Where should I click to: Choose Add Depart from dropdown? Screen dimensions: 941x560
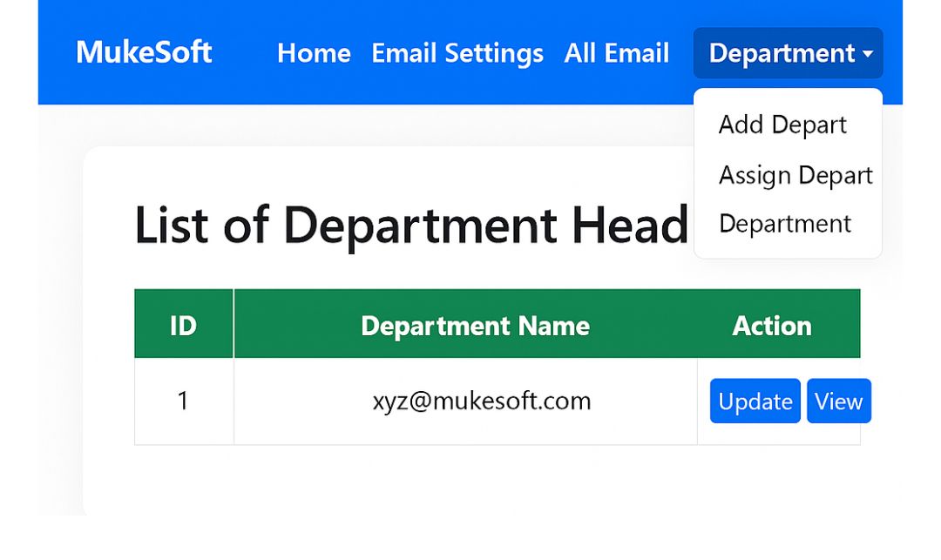point(782,125)
